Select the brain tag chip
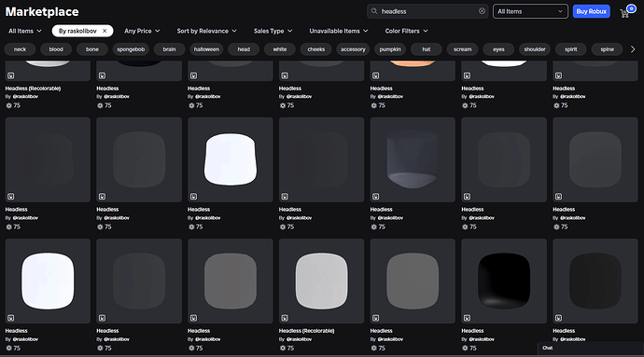 (x=169, y=49)
